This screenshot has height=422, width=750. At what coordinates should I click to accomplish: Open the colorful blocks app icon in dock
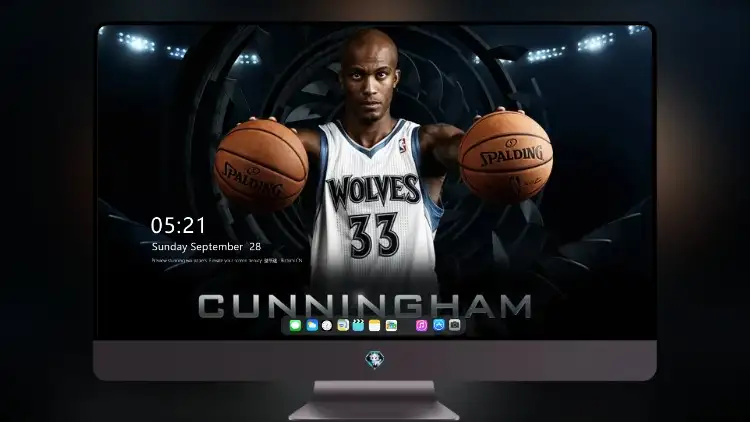click(x=391, y=325)
